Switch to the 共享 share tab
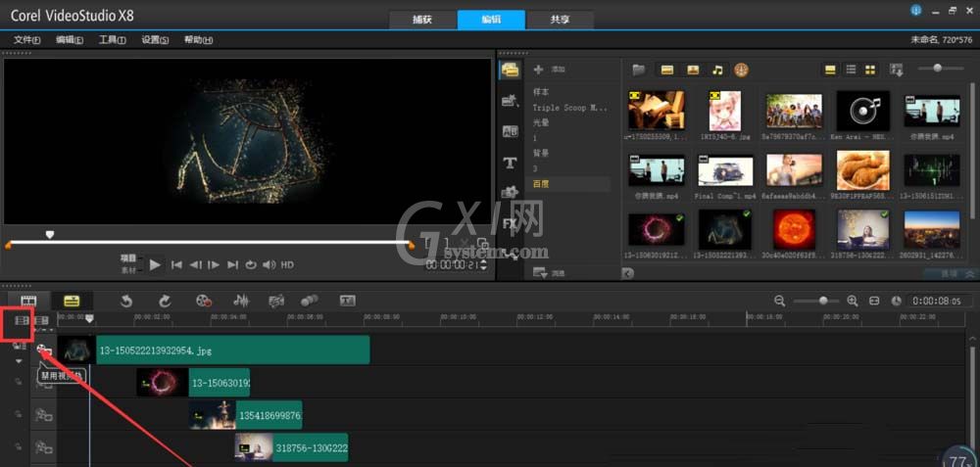 (x=560, y=20)
